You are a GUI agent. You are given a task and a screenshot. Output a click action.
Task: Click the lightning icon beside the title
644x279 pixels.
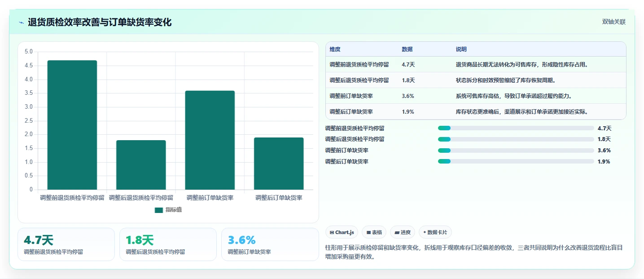[22, 22]
